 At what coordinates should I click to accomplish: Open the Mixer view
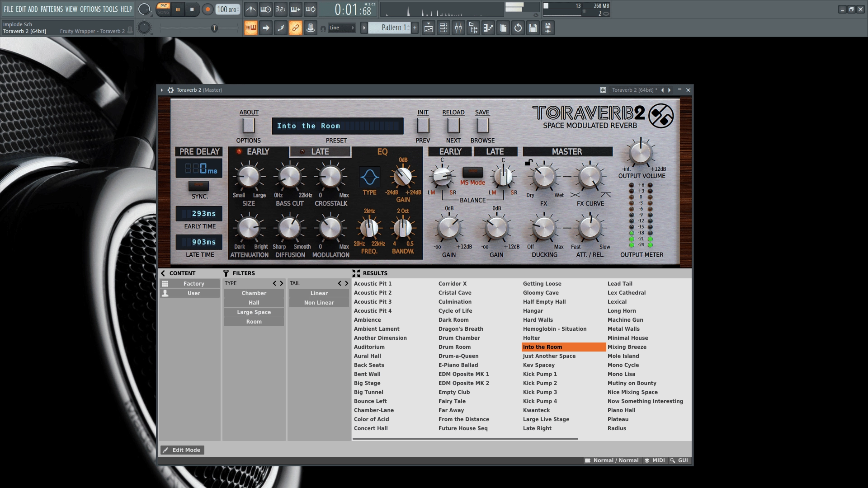click(458, 28)
